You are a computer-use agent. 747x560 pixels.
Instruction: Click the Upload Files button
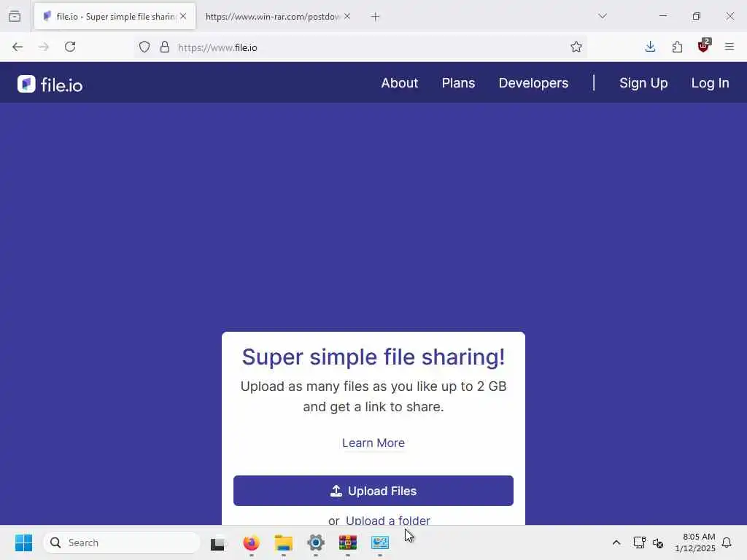pyautogui.click(x=373, y=491)
